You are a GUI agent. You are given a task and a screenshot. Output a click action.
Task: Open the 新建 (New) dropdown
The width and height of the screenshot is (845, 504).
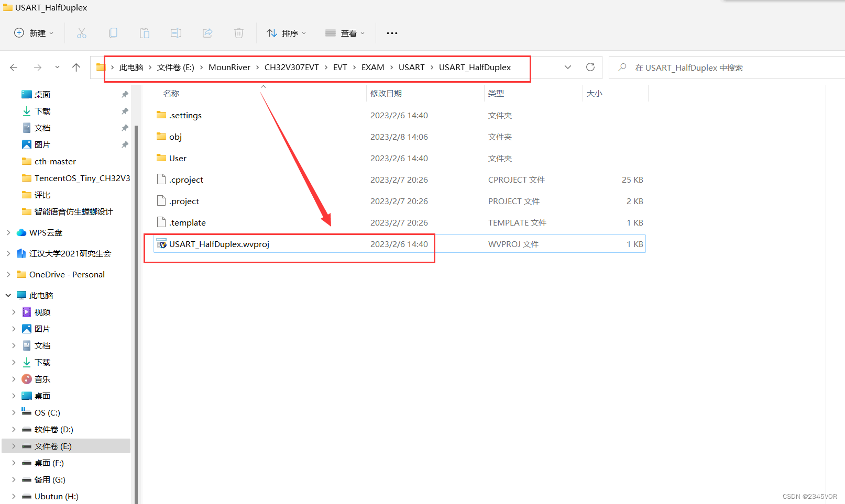coord(34,33)
